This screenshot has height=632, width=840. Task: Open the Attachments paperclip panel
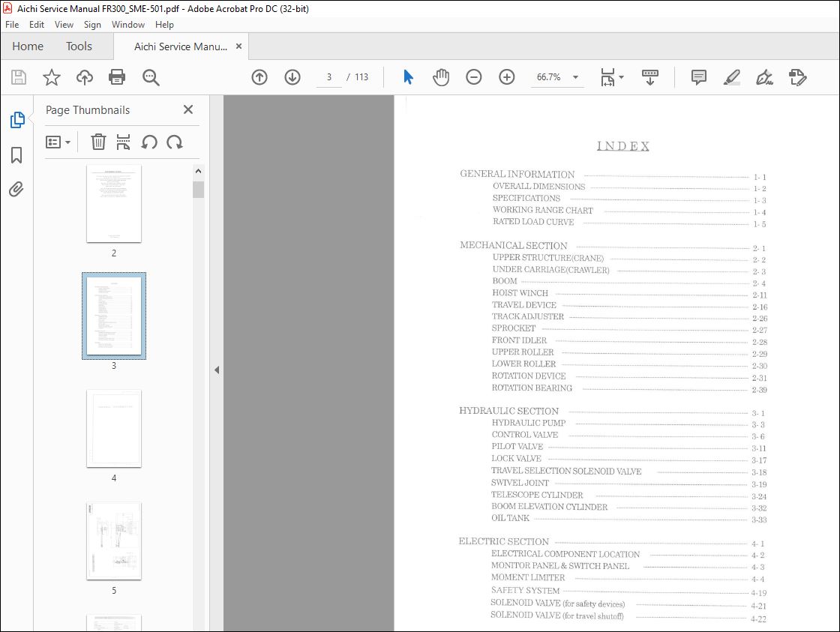(16, 189)
